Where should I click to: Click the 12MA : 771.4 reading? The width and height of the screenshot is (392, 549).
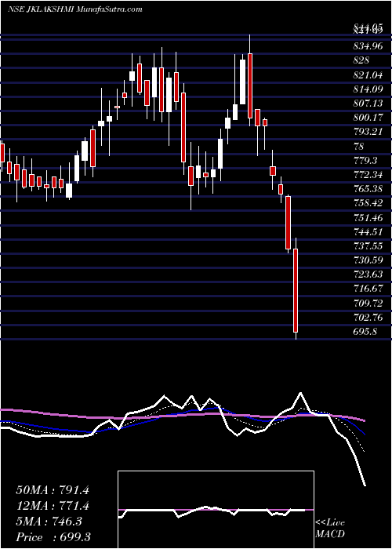click(x=53, y=506)
